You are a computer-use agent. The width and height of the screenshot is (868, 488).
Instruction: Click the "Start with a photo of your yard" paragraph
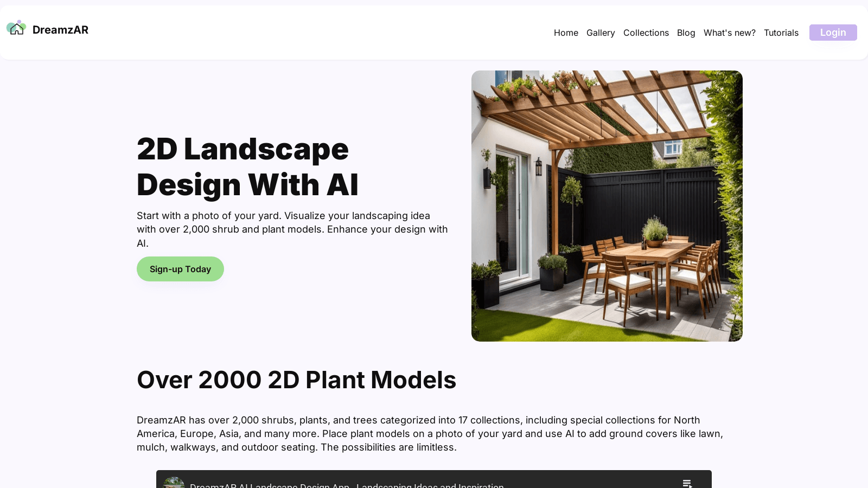292,229
